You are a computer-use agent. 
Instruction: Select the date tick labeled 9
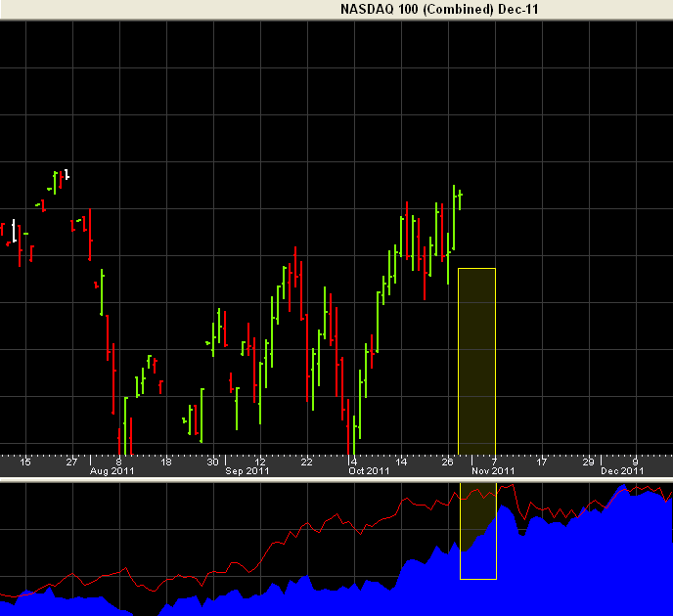(635, 462)
